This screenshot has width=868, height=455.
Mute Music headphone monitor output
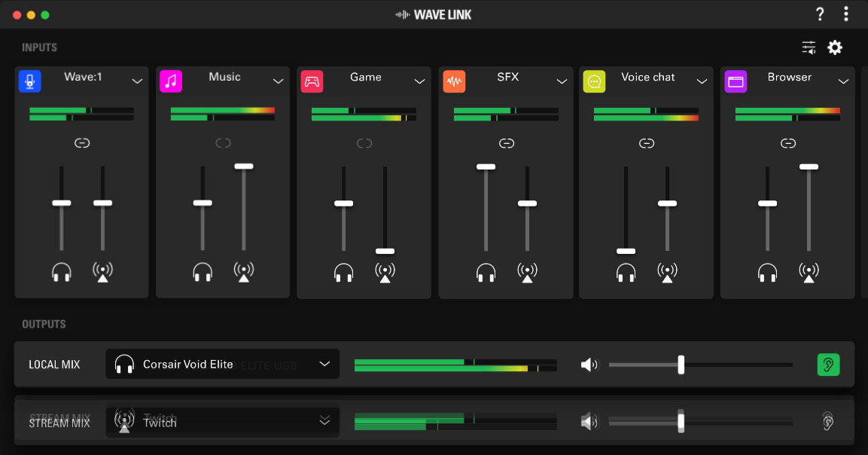coord(203,272)
